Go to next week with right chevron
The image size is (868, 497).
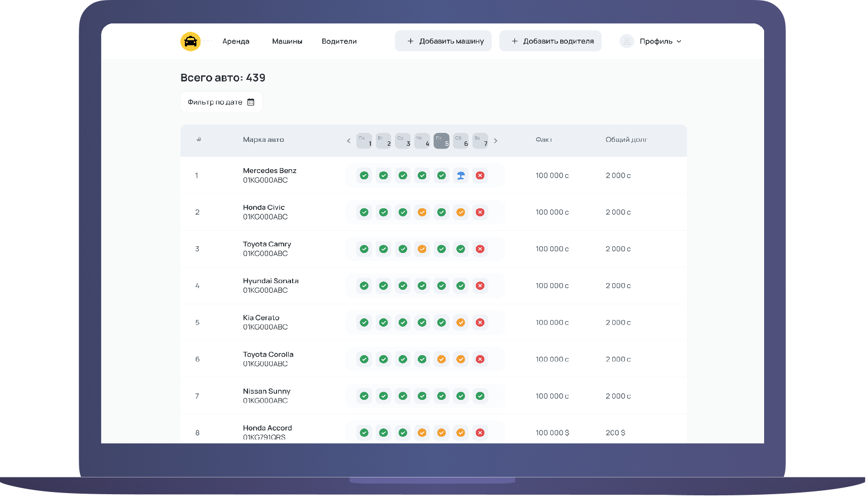(x=495, y=141)
